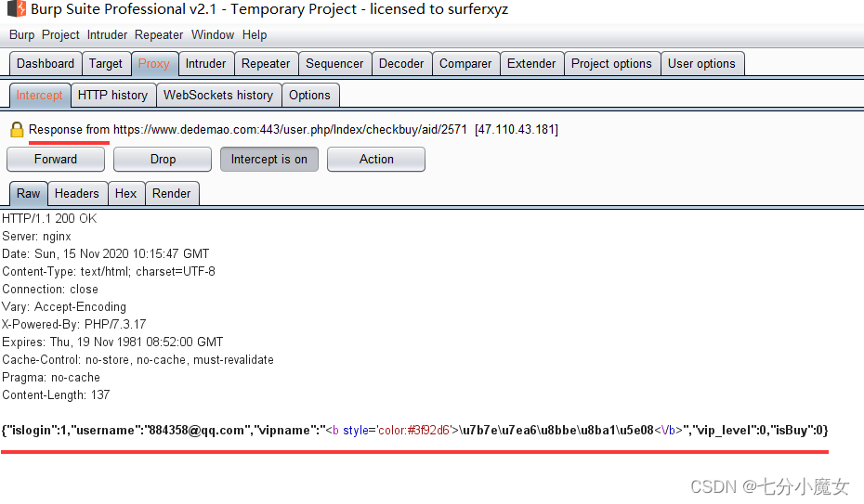Open the Comparer tab
864x504 pixels.
point(465,64)
